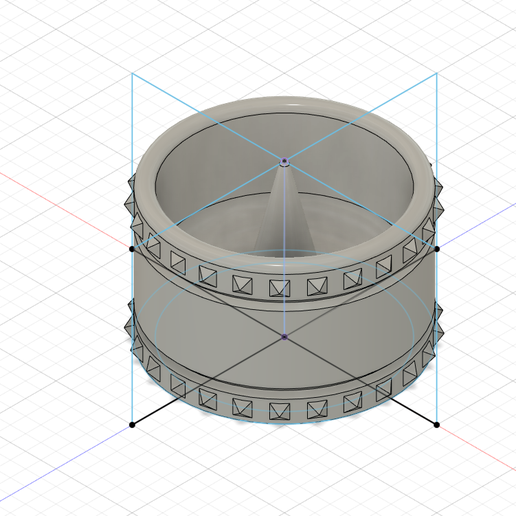Select the black sketch line at bottom-right corner
Image resolution: width=516 pixels, height=516 pixels.
pyautogui.click(x=413, y=411)
